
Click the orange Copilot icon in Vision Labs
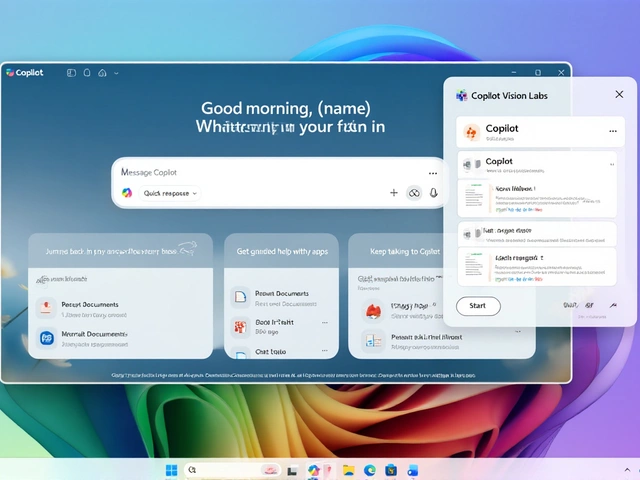(x=471, y=133)
